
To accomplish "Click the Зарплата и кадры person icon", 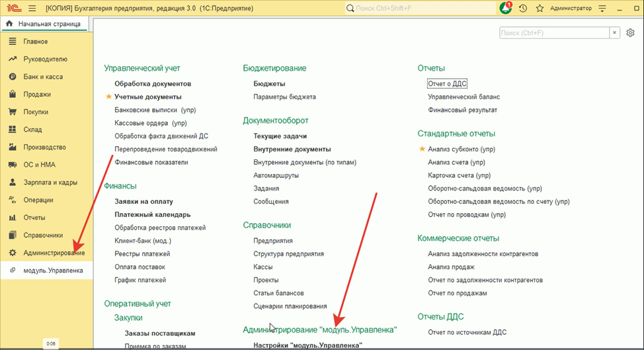I will tap(13, 183).
